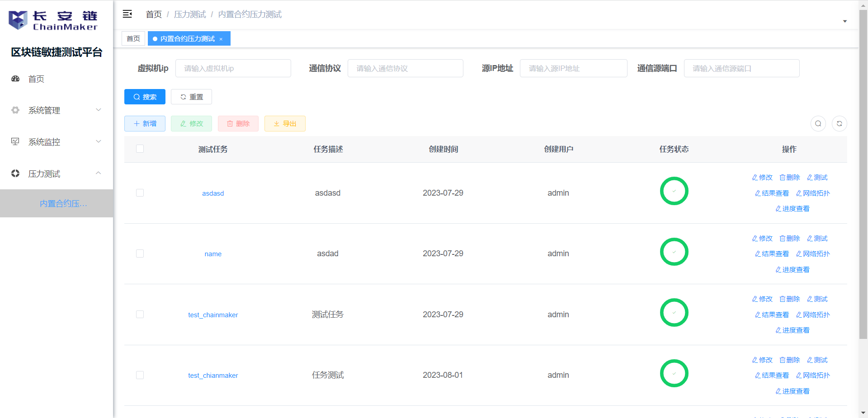Select 内置合约压… in the sidebar
The width and height of the screenshot is (868, 418).
tap(63, 203)
